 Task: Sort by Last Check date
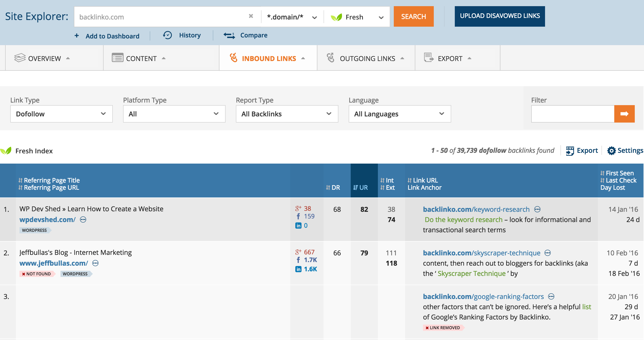pyautogui.click(x=618, y=180)
